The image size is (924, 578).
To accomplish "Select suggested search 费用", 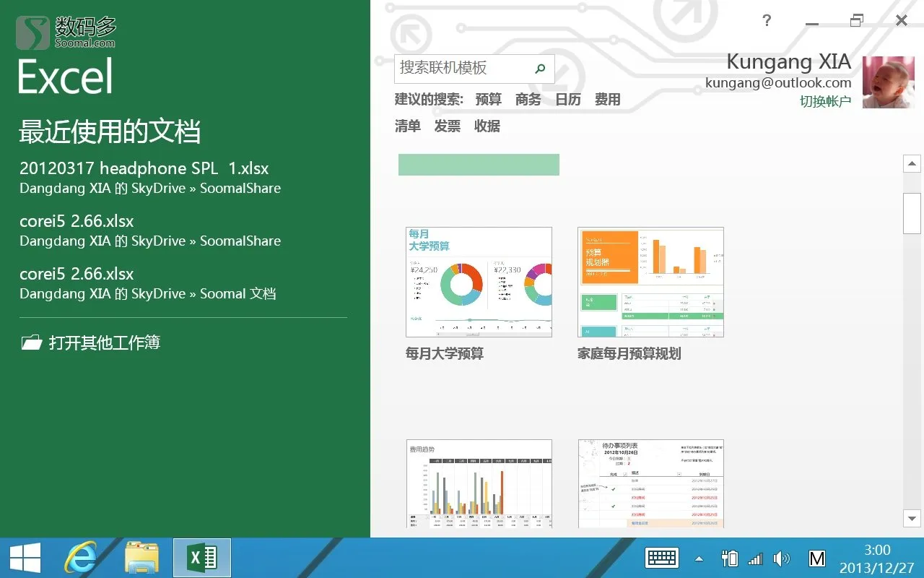I will [608, 100].
